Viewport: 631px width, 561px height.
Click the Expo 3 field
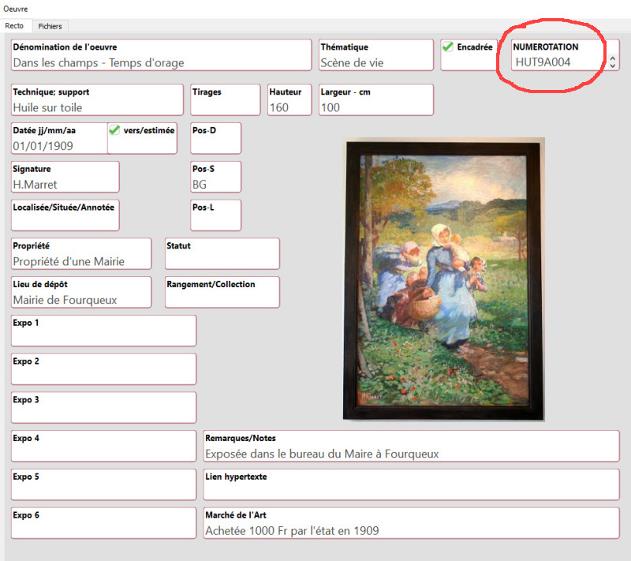point(104,408)
